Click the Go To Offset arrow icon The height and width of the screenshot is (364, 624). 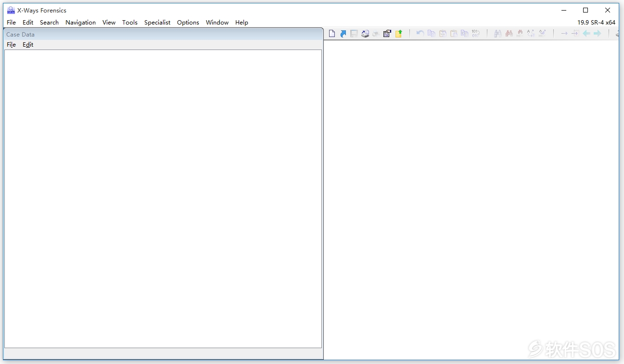pyautogui.click(x=564, y=34)
